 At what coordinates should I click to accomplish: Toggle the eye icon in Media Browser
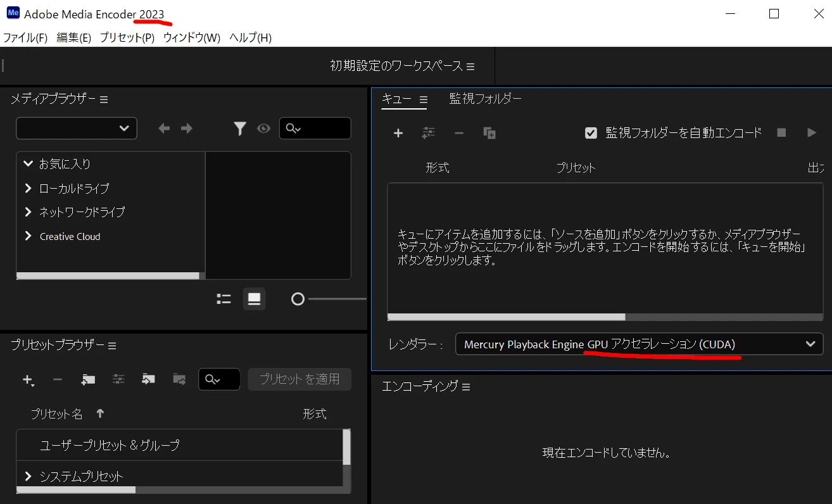263,129
